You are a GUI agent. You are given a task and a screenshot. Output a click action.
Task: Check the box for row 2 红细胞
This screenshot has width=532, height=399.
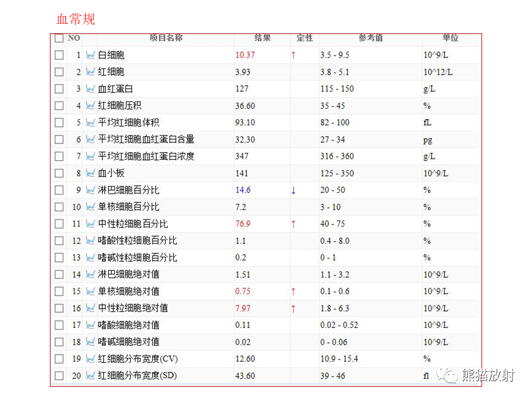coord(59,72)
